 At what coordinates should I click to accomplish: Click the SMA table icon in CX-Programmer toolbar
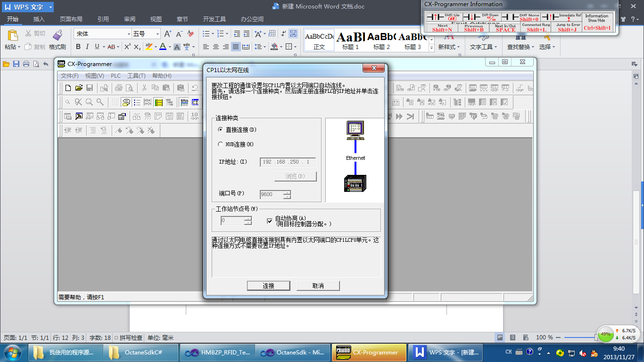click(x=184, y=102)
